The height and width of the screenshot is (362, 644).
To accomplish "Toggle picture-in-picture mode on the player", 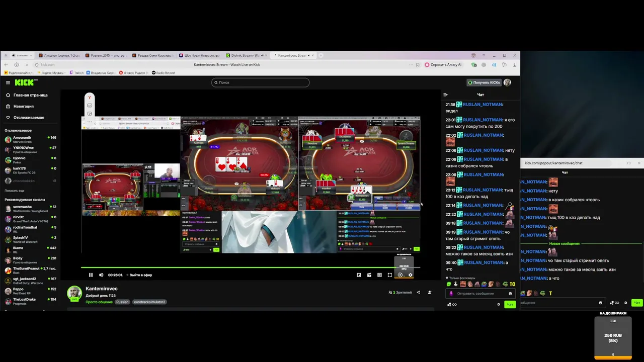I will tap(359, 275).
